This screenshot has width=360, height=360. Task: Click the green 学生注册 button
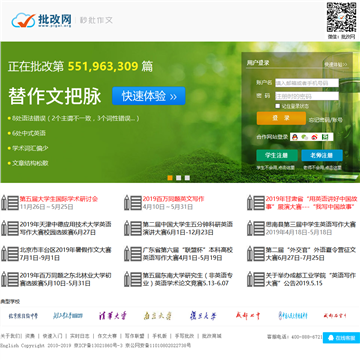(x=277, y=155)
